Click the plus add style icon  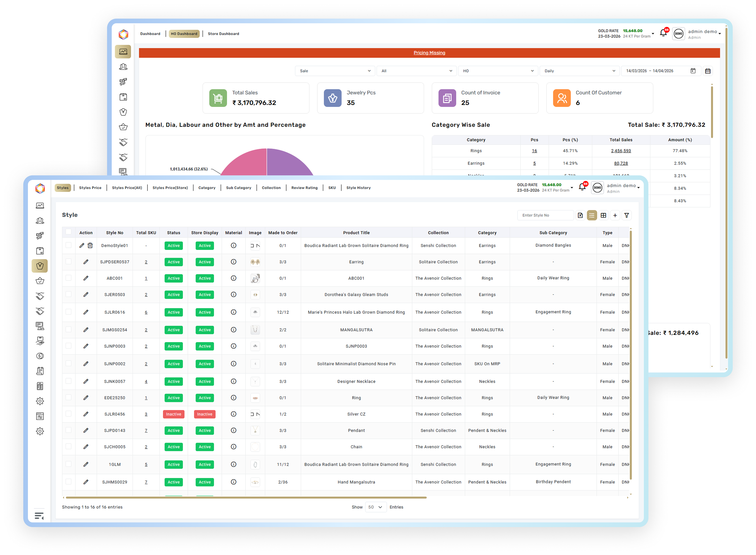pyautogui.click(x=615, y=215)
